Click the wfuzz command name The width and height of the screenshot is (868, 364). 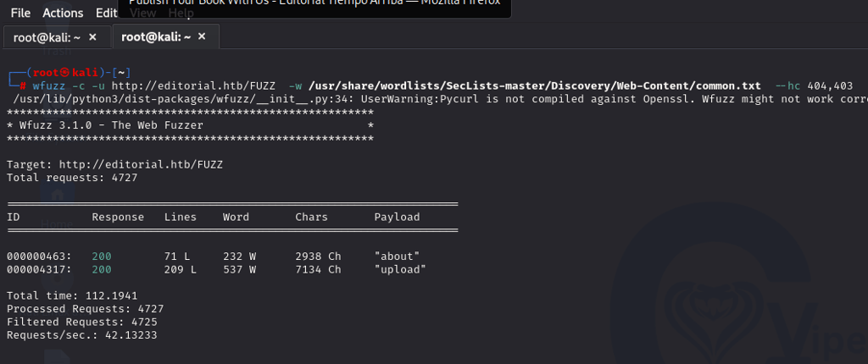[49, 85]
